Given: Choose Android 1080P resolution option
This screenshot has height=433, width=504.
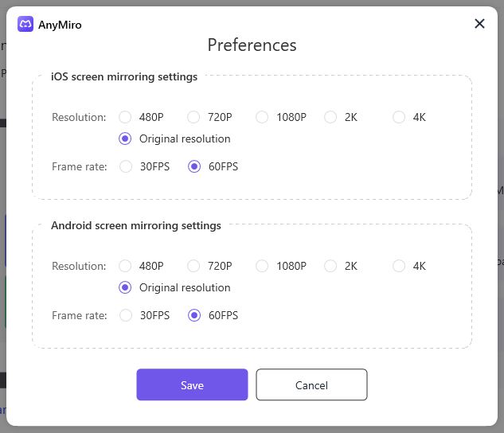Looking at the screenshot, I should point(262,266).
